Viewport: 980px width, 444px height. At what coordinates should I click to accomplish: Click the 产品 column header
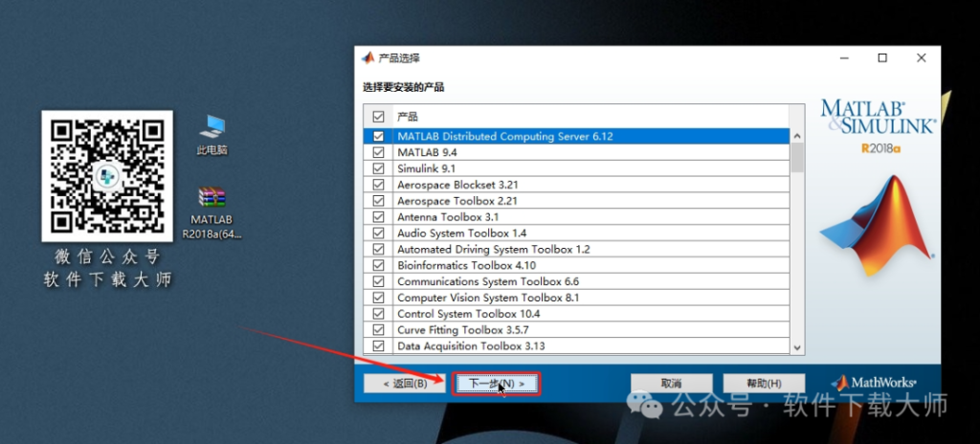click(590, 117)
